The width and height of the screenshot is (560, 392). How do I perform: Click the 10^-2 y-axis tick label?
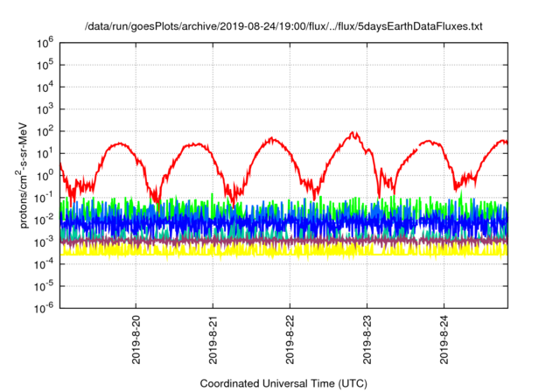[44, 220]
